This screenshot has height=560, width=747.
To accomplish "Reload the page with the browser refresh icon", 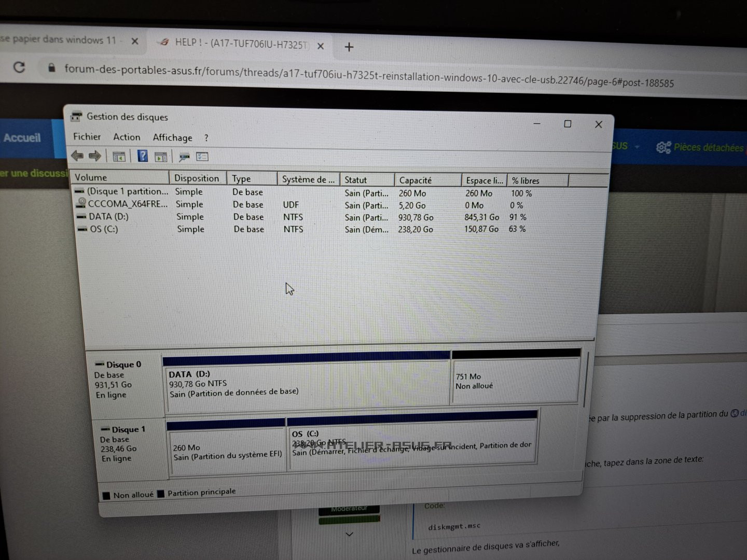I will [x=19, y=67].
